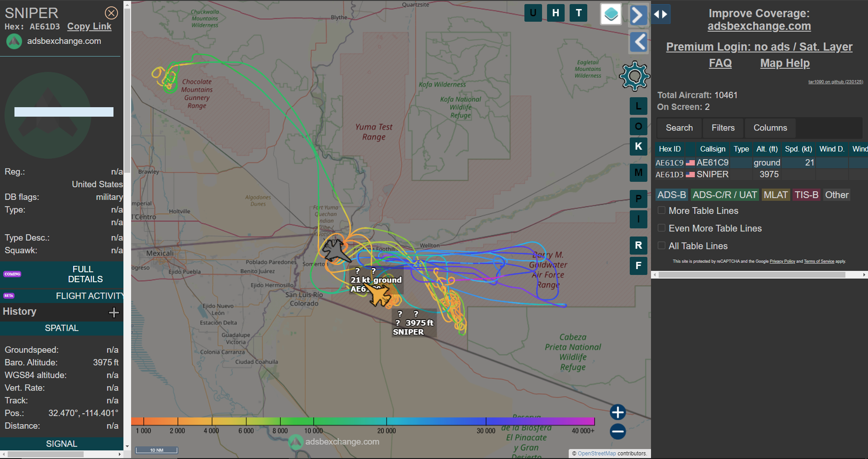The image size is (868, 459).
Task: Open FULL DETAILS for this aircraft
Action: point(62,274)
